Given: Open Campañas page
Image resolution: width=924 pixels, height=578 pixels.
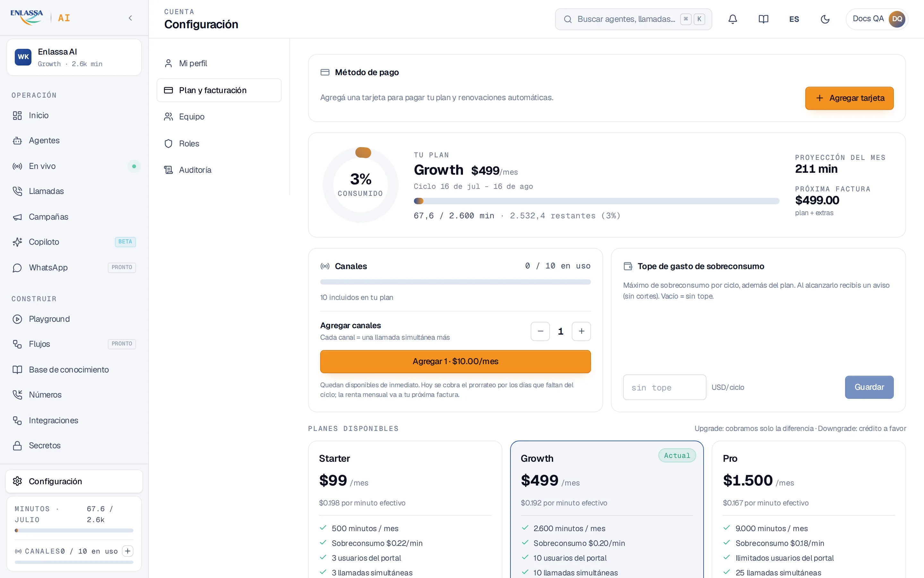Looking at the screenshot, I should click(74, 217).
